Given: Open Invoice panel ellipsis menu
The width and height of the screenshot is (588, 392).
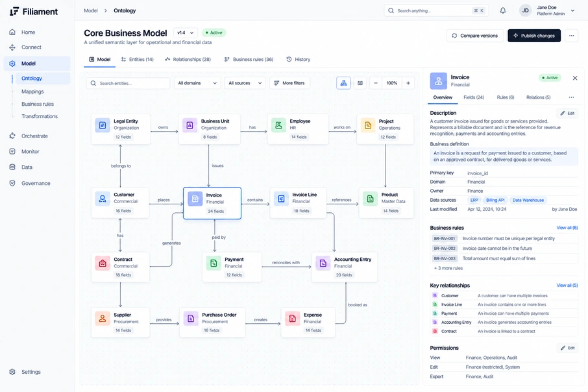Looking at the screenshot, I should [x=571, y=97].
